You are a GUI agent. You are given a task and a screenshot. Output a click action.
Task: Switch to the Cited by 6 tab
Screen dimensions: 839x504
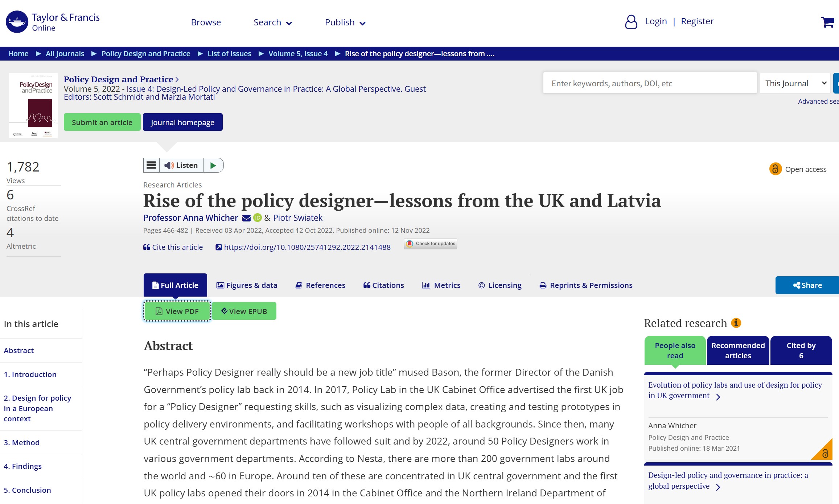[801, 350]
